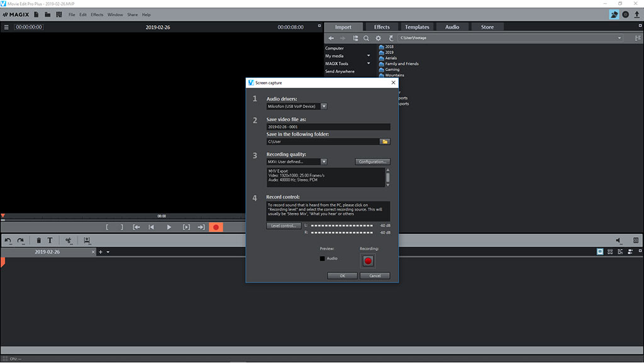Cancel the Screen capture dialog

point(375,276)
